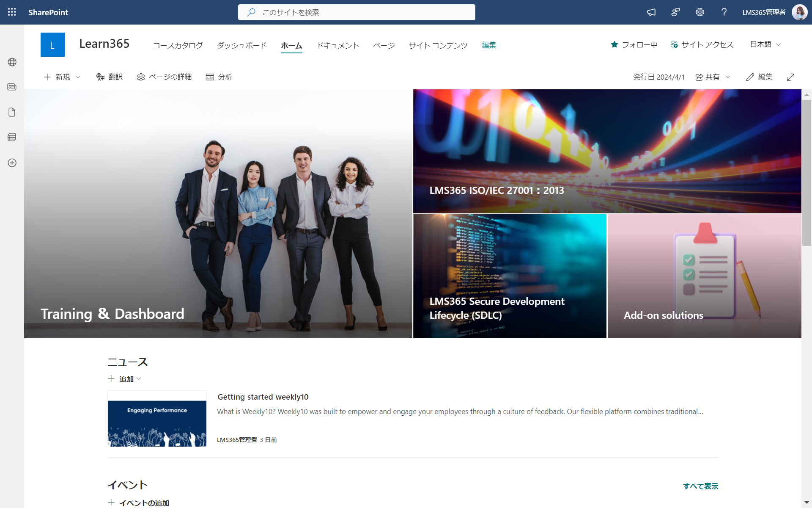This screenshot has width=812, height=508.
Task: Click the 発行日 2024/4/1 text
Action: pyautogui.click(x=658, y=77)
